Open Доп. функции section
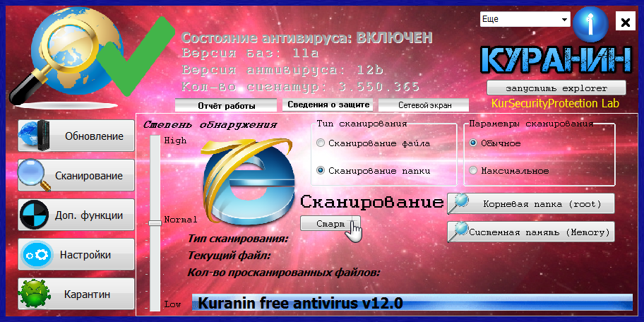 tap(76, 215)
